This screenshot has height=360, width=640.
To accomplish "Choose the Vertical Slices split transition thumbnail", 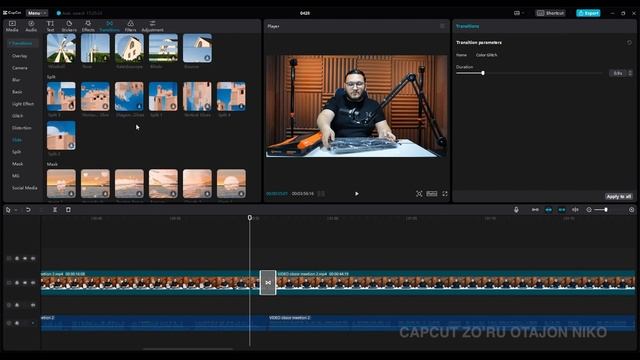I will (x=197, y=96).
